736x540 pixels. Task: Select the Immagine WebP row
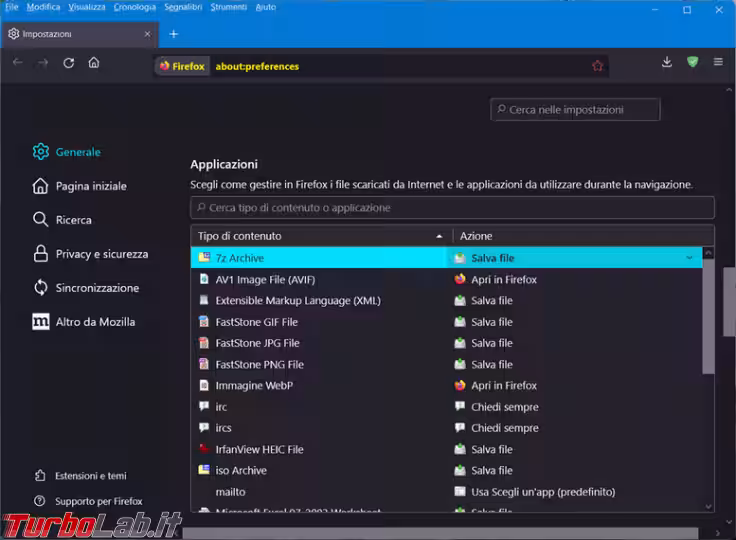pos(446,386)
